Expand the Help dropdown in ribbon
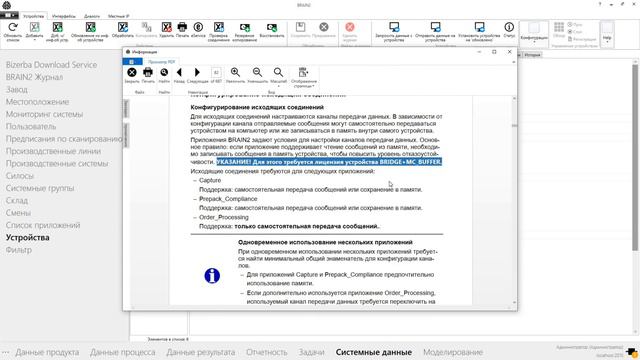The image size is (640, 360). pyautogui.click(x=607, y=33)
